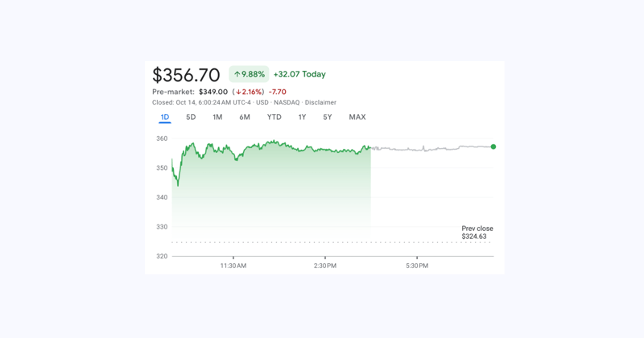Click the 2:30 PM time axis label
The image size is (644, 338).
(325, 266)
